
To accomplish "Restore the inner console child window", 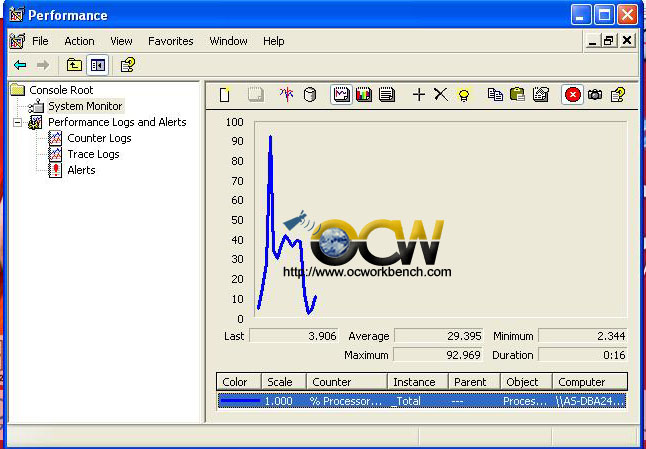I will coord(609,41).
